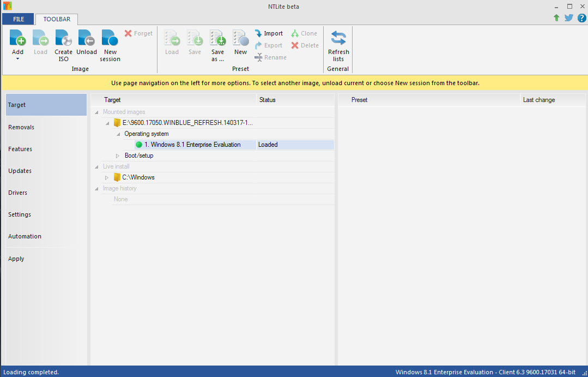The width and height of the screenshot is (588, 377).
Task: Select the TOOLBAR tab
Action: (x=57, y=19)
